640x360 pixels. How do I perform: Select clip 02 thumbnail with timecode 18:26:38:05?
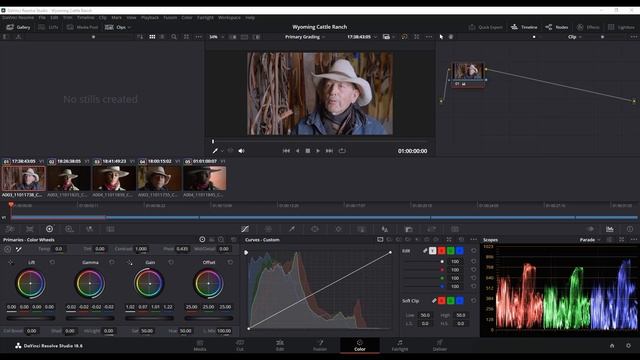tap(69, 178)
